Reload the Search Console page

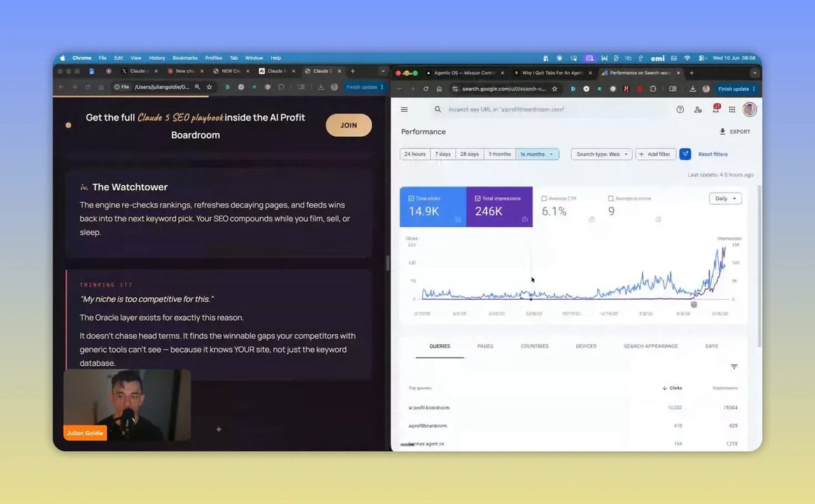(426, 88)
